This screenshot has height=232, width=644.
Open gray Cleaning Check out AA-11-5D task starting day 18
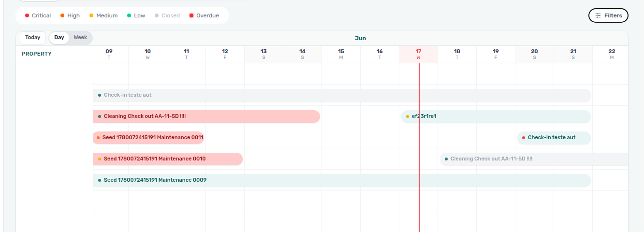click(534, 159)
